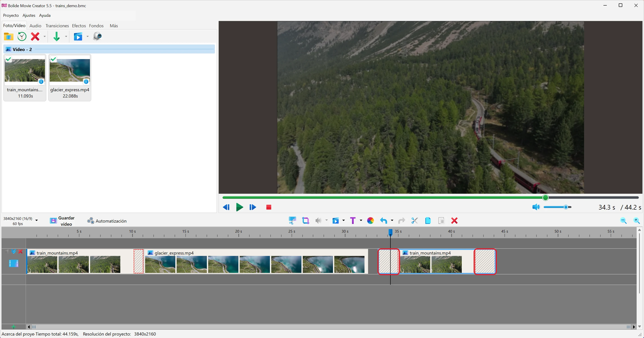Click the Cut scissors icon
Image resolution: width=644 pixels, height=338 pixels.
pos(415,221)
